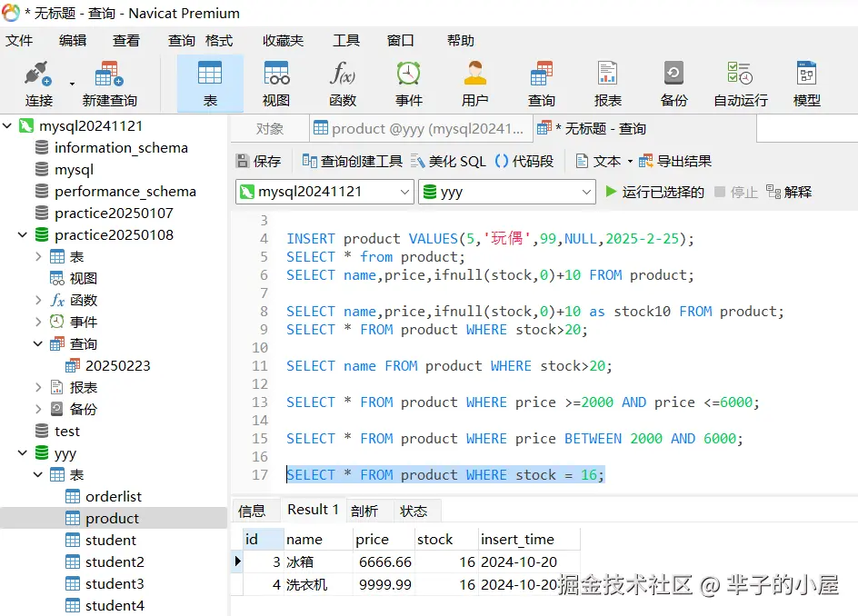Open the 连接 dropdown arrow

pyautogui.click(x=72, y=84)
